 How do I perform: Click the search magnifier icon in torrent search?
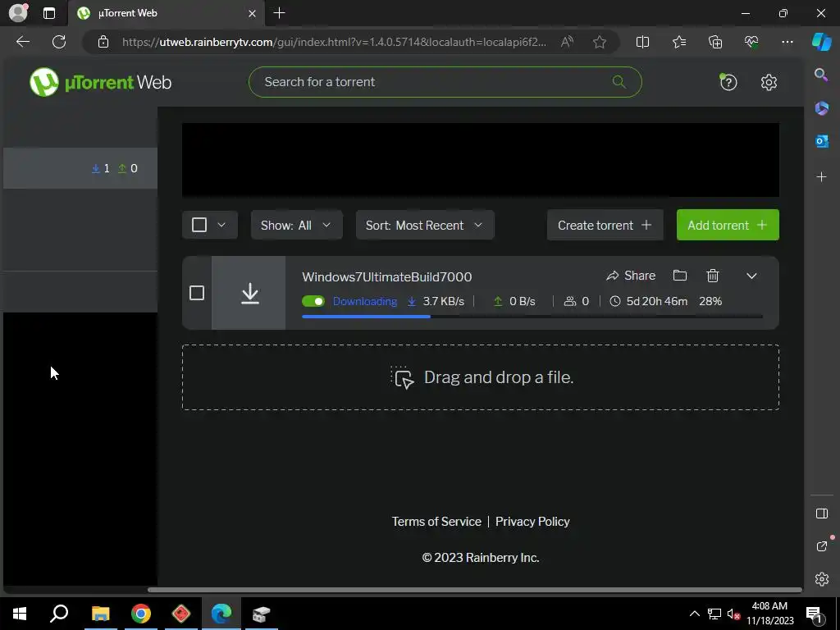pyautogui.click(x=619, y=82)
